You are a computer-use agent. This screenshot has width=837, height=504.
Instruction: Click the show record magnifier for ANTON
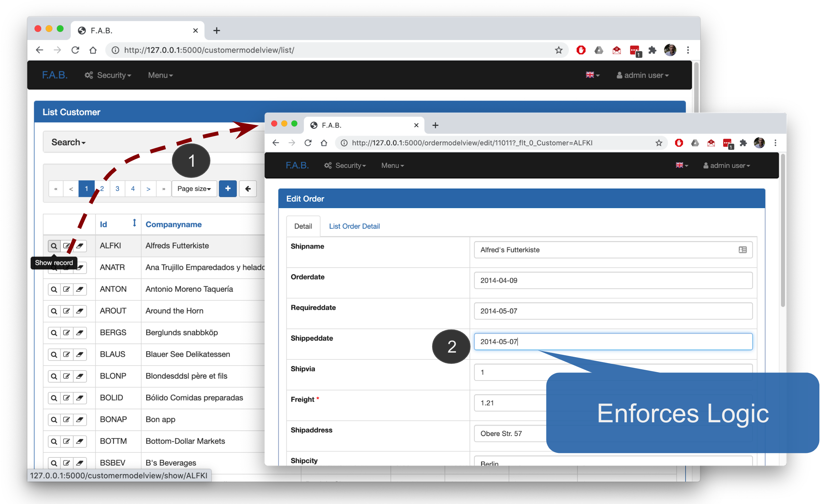(54, 289)
